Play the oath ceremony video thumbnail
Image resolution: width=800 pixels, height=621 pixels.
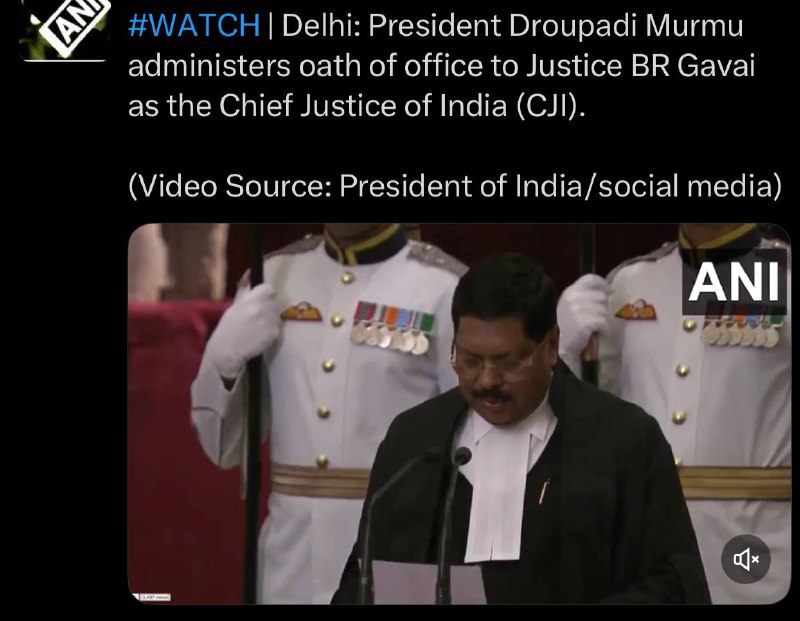coord(459,414)
